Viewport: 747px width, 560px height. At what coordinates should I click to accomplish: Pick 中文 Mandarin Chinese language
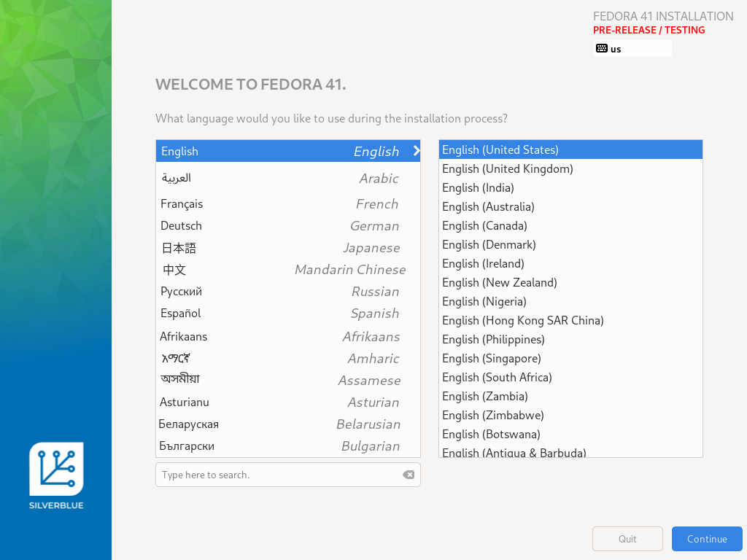click(x=287, y=270)
